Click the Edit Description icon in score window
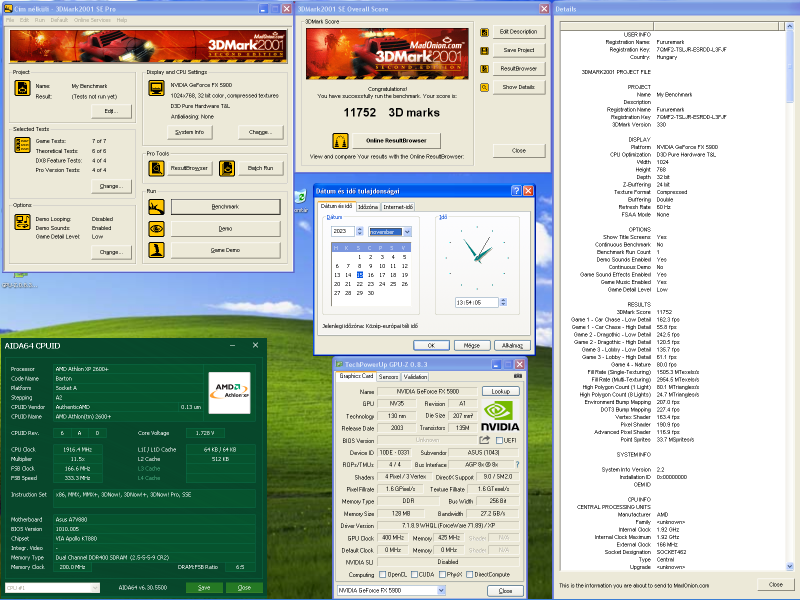This screenshot has width=800, height=600. point(484,32)
